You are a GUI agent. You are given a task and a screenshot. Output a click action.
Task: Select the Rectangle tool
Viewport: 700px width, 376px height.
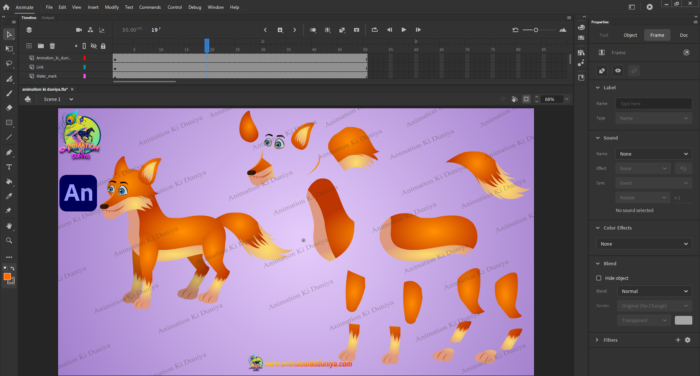pos(9,122)
